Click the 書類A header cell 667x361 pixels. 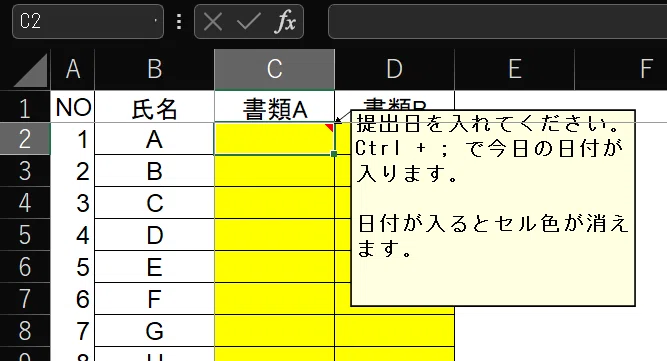tap(274, 107)
